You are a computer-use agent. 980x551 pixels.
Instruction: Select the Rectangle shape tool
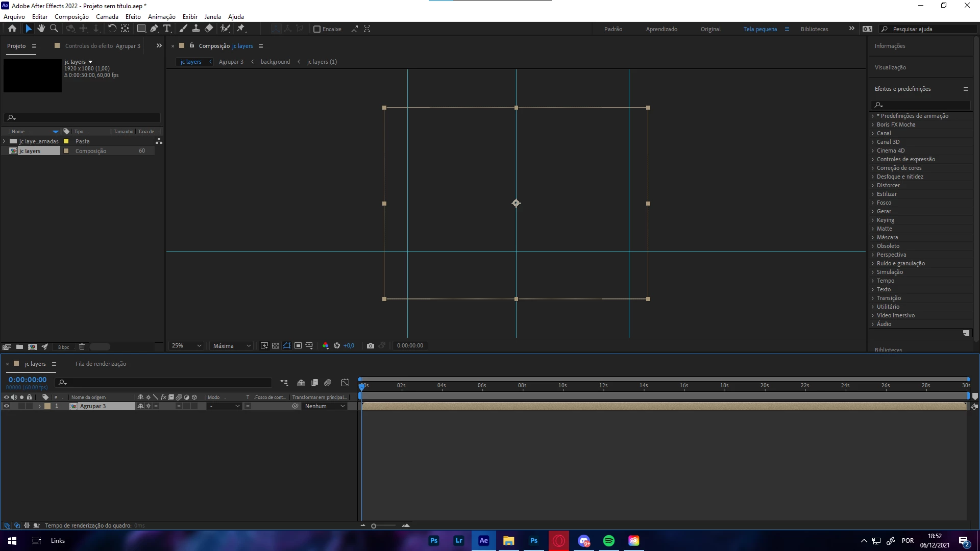click(x=141, y=29)
